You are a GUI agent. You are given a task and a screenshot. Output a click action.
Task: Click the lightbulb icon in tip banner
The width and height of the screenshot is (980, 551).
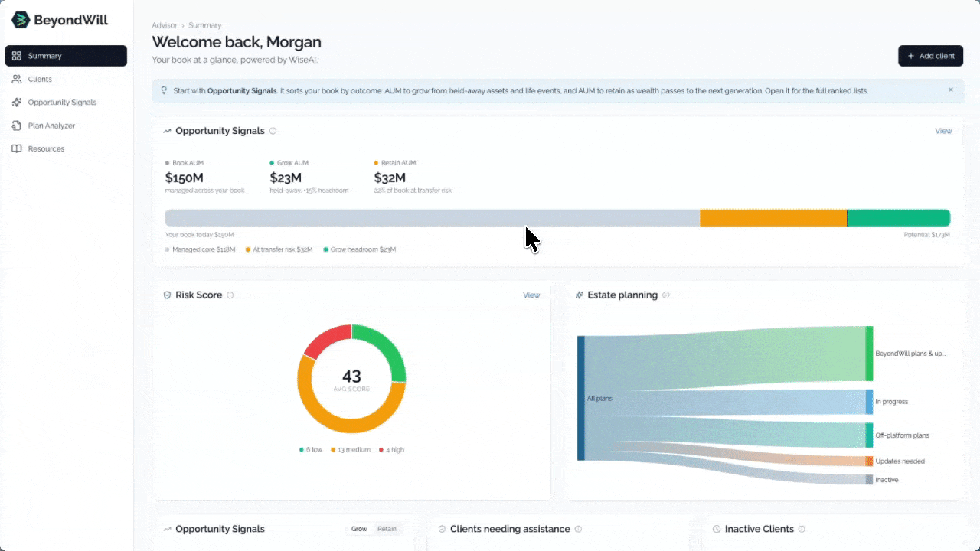pyautogui.click(x=164, y=90)
